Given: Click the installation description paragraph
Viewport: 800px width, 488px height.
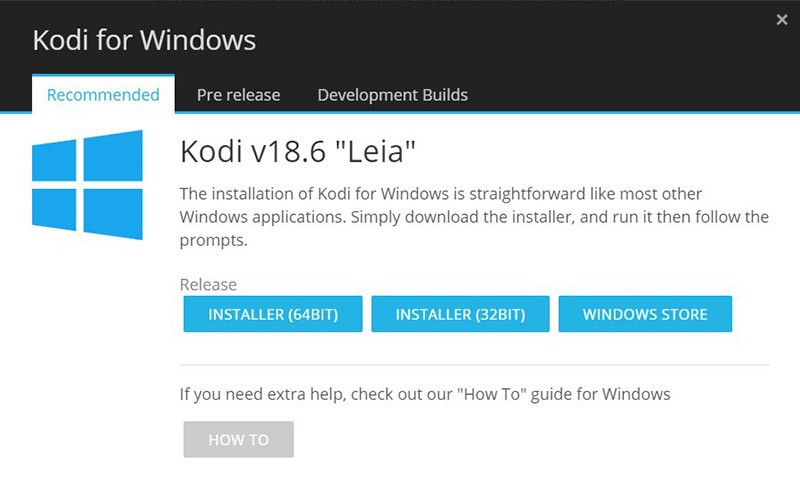Looking at the screenshot, I should pos(474,216).
